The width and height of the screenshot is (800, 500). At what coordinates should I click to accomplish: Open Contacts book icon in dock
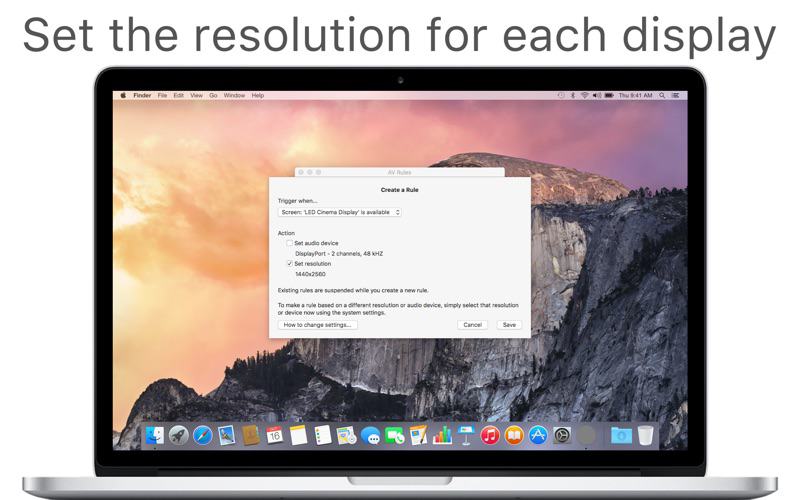point(251,435)
